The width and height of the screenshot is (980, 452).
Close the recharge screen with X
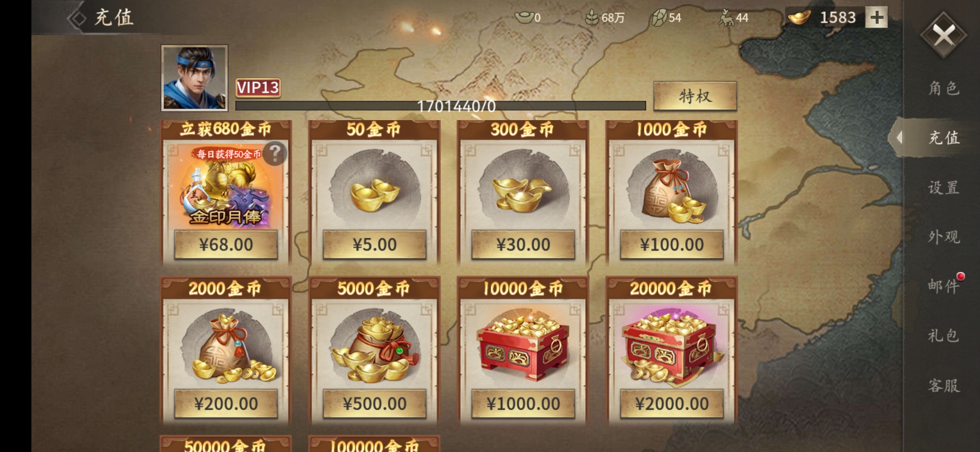pyautogui.click(x=944, y=35)
